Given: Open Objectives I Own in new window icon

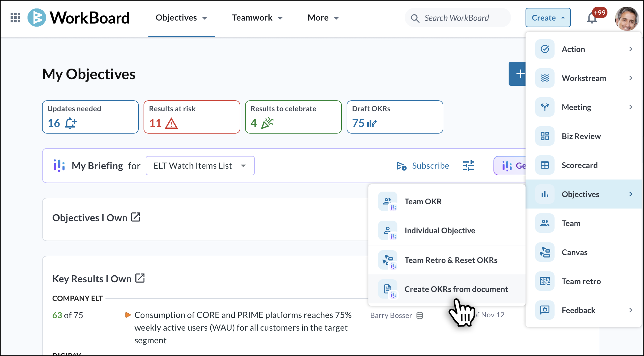Looking at the screenshot, I should coord(136,217).
